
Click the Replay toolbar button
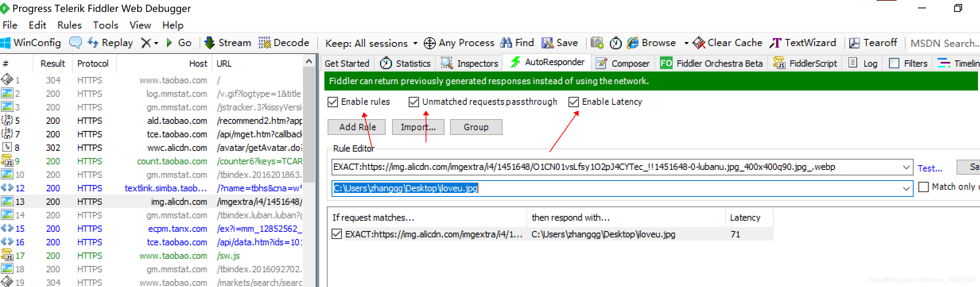pos(111,42)
